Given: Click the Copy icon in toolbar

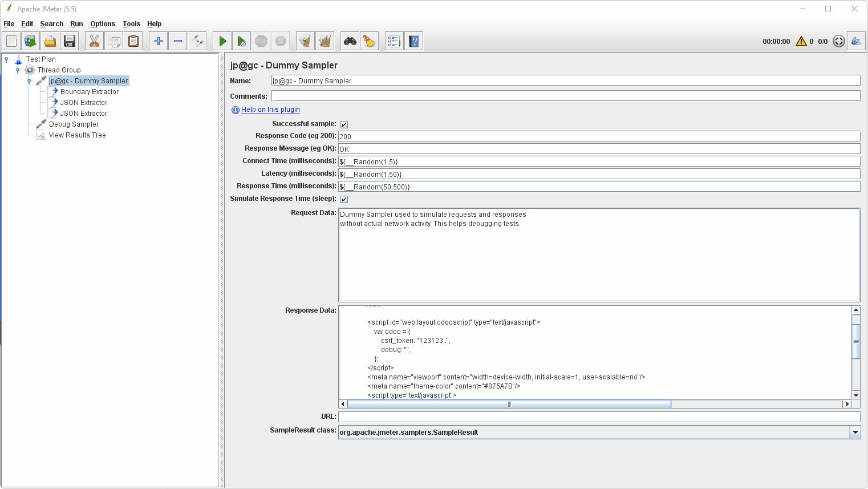Looking at the screenshot, I should point(114,41).
